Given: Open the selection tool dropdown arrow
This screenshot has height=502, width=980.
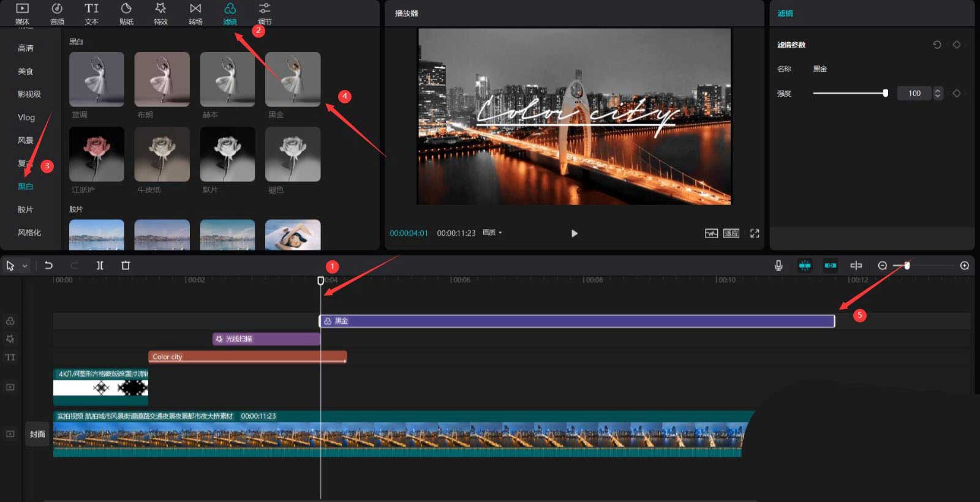Looking at the screenshot, I should [x=25, y=266].
